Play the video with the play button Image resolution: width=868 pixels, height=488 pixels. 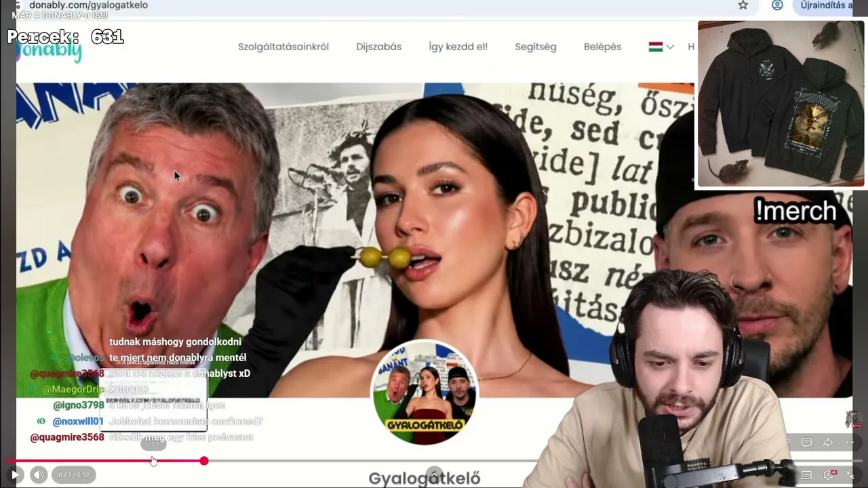(x=15, y=475)
